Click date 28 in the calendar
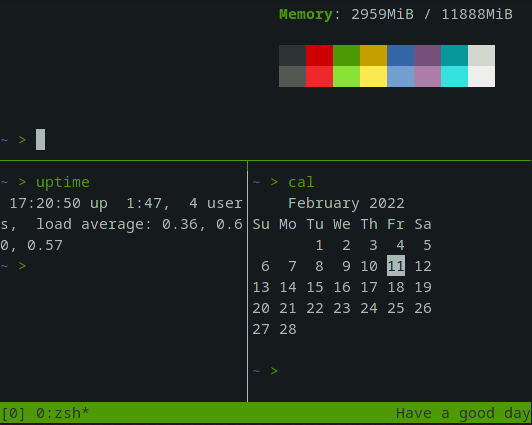 point(288,329)
